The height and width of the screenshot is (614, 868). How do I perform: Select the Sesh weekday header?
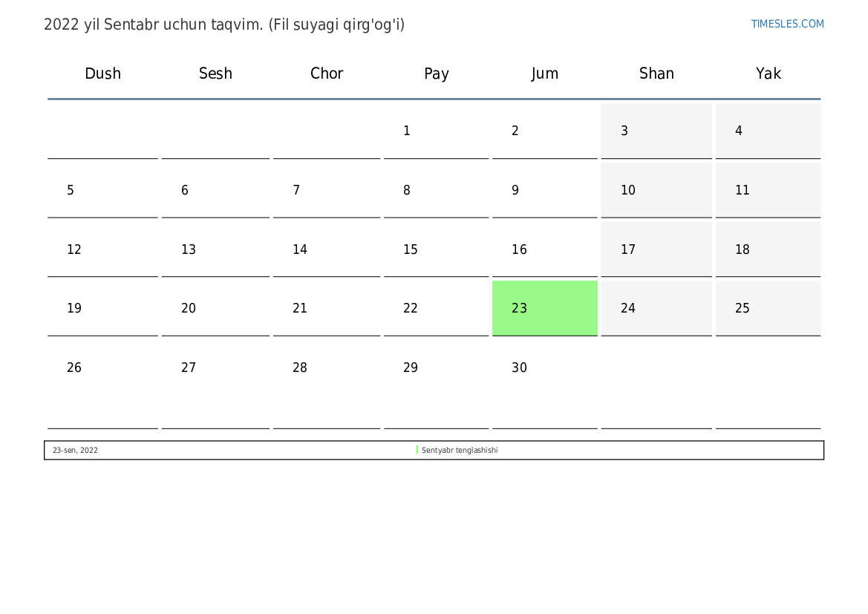215,74
